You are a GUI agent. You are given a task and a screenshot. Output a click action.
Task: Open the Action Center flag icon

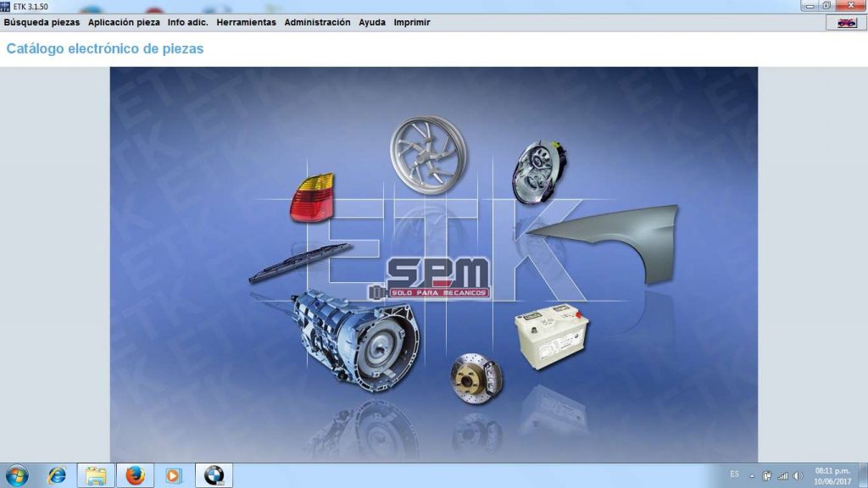[766, 476]
